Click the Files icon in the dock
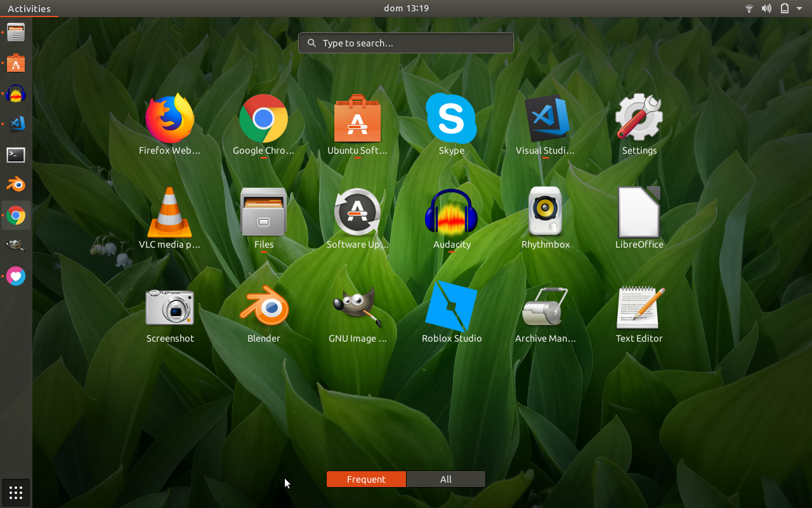 16,32
